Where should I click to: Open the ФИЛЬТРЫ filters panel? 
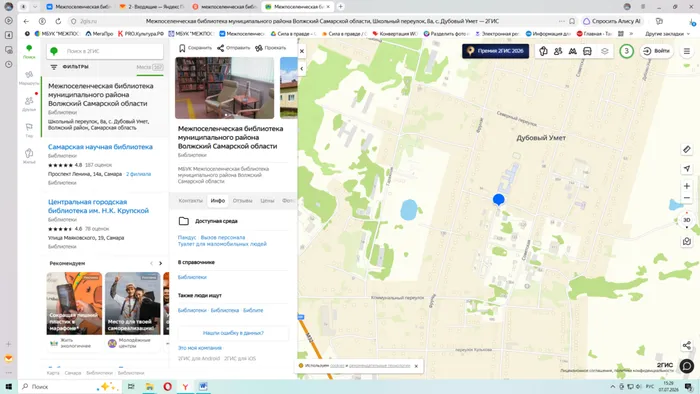pyautogui.click(x=70, y=67)
